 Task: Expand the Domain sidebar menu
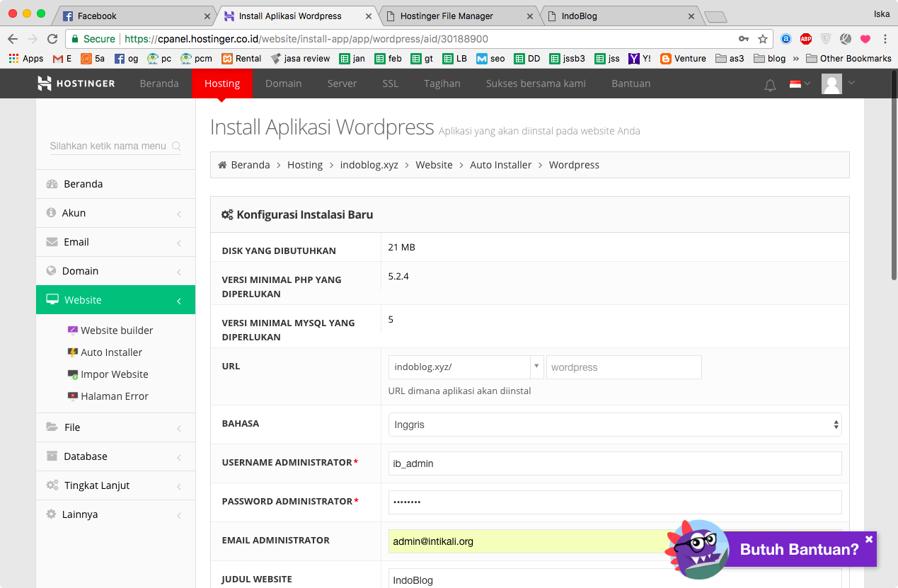115,271
